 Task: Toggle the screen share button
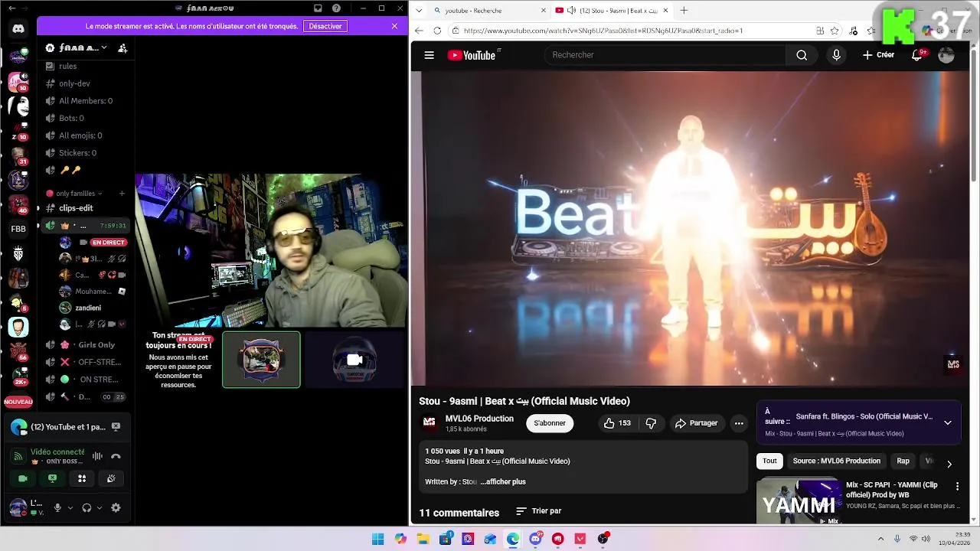pyautogui.click(x=52, y=478)
